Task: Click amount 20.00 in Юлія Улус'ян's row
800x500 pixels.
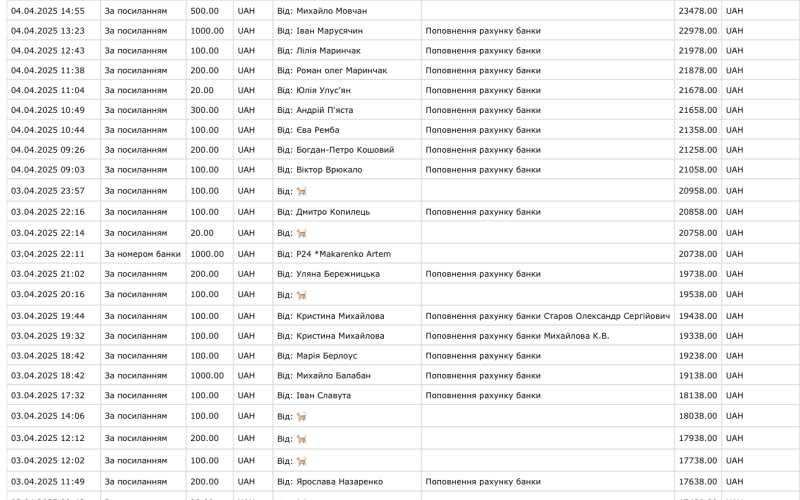Action: 202,90
